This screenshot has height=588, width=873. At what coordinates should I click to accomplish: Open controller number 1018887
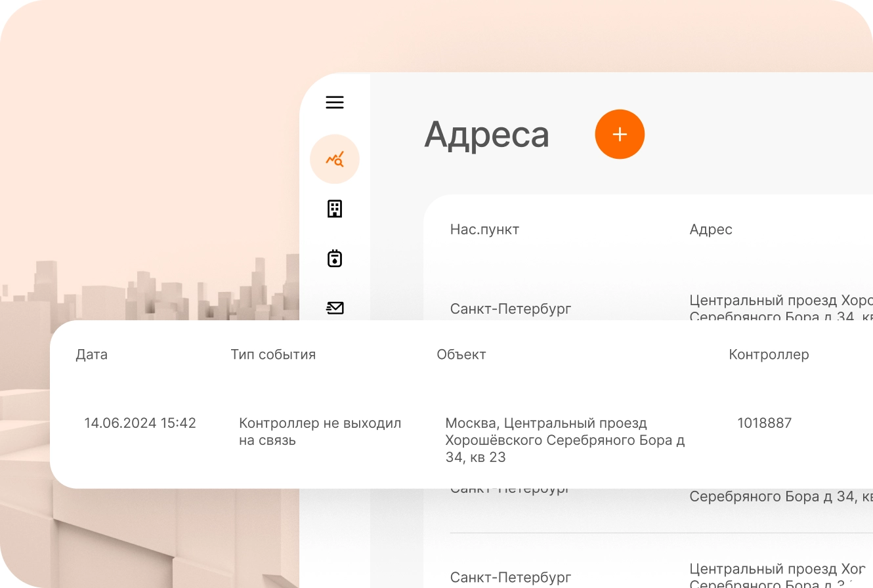pyautogui.click(x=764, y=423)
